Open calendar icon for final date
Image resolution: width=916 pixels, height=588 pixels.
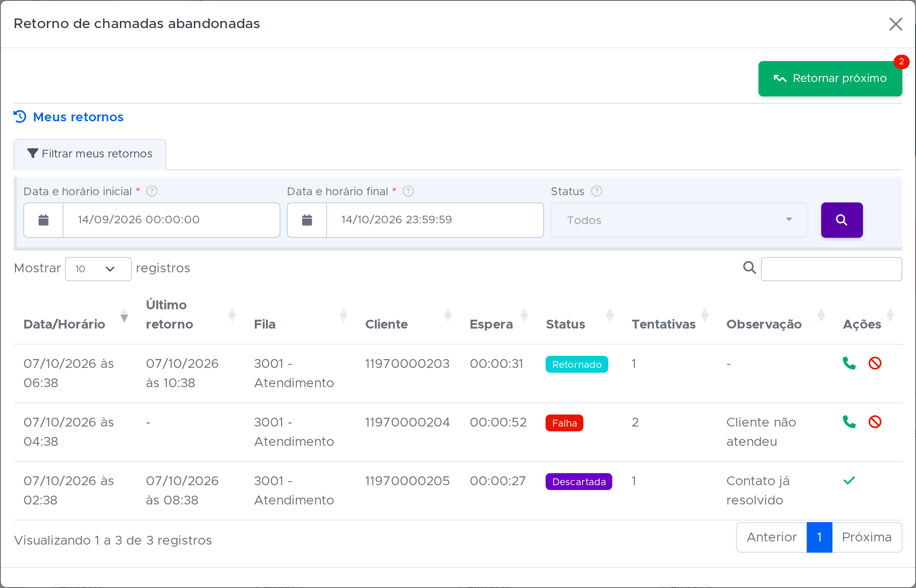[x=307, y=220]
